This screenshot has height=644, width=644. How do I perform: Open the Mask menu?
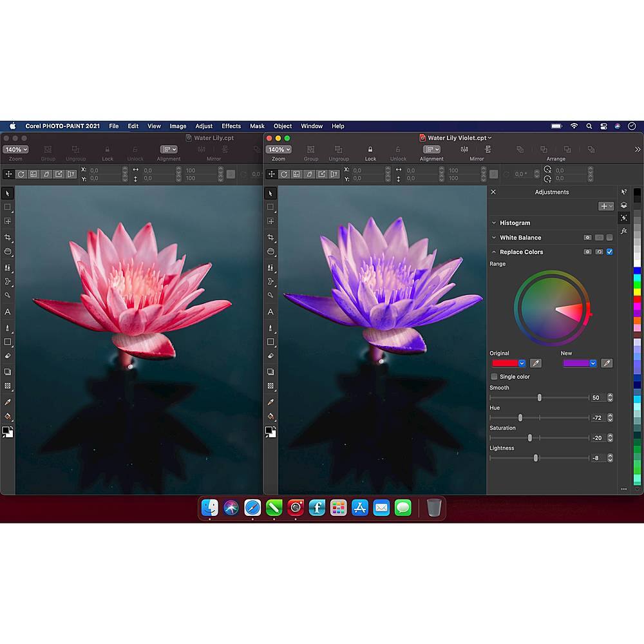[257, 126]
